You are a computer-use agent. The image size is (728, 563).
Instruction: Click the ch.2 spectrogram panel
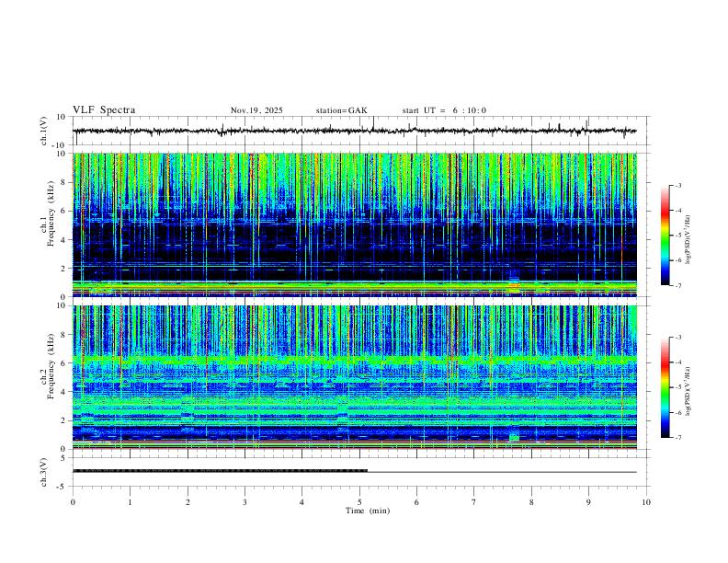coord(354,377)
